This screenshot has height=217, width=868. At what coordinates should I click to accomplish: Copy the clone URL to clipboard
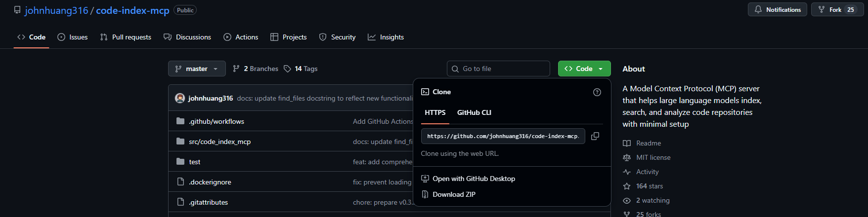coord(595,136)
